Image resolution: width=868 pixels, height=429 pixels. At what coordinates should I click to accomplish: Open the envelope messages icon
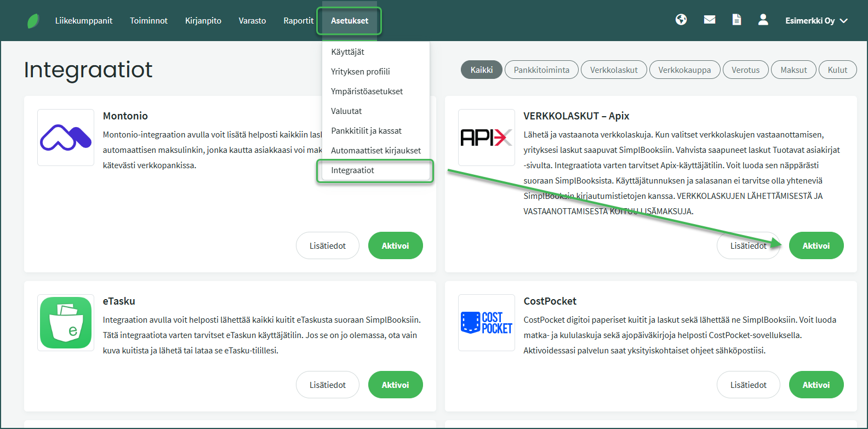coord(710,20)
